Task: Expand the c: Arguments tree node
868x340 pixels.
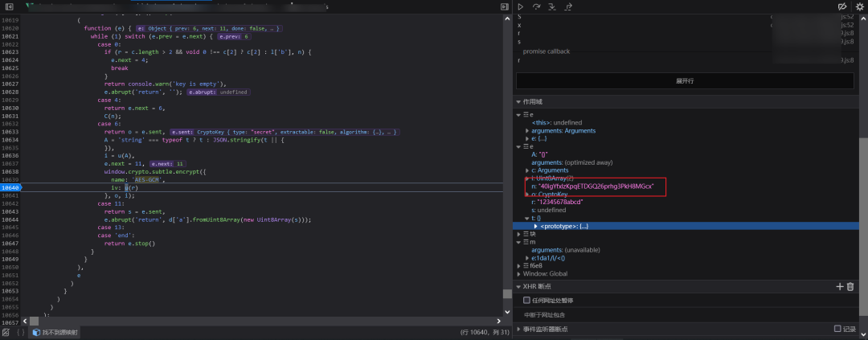Action: click(527, 170)
